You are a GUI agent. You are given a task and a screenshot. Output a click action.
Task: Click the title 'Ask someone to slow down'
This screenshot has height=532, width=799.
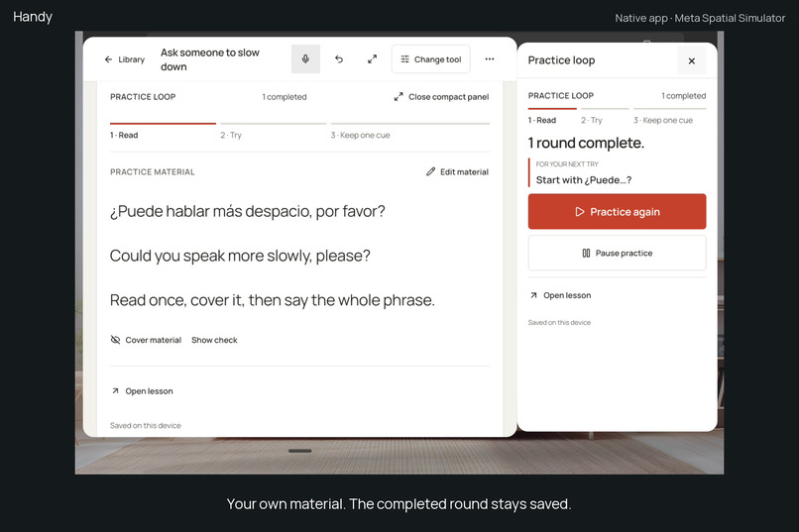210,59
